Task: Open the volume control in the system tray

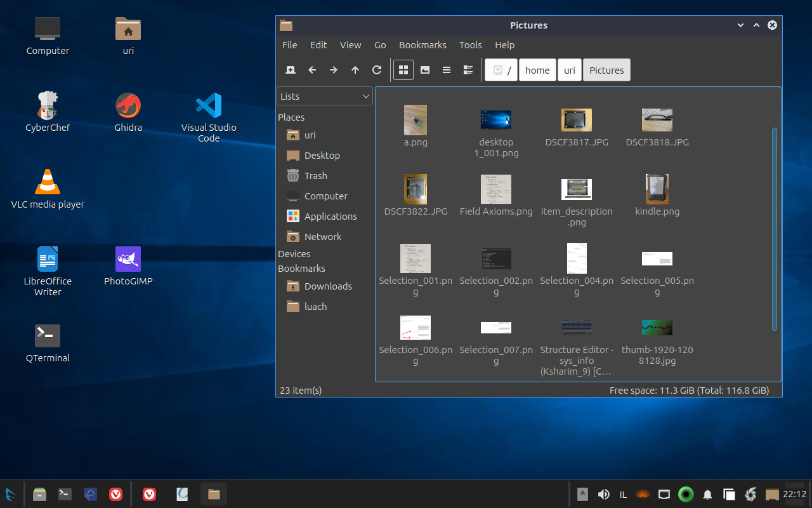Action: pyautogui.click(x=603, y=494)
